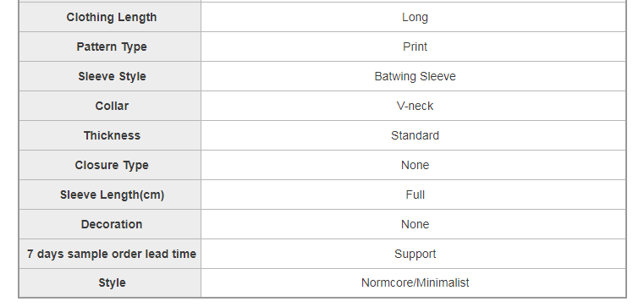Select the Full value text
Screen dimensions: 644x307
[x=415, y=195]
